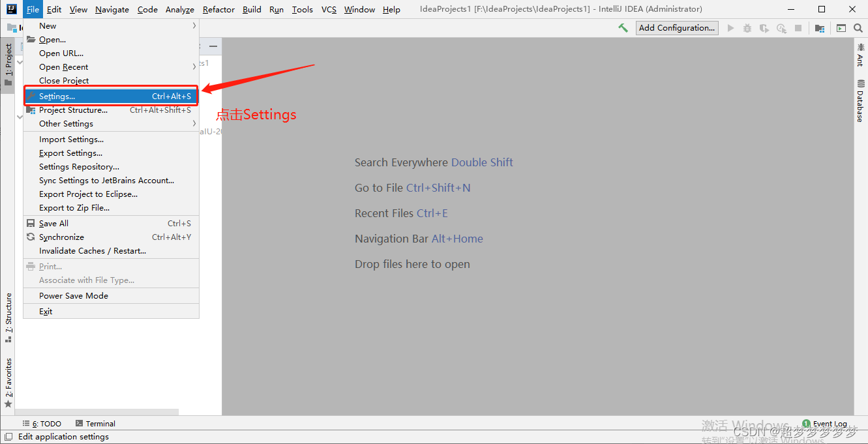Click the green Build Project hammer icon
Viewport: 868px width, 444px height.
(623, 28)
